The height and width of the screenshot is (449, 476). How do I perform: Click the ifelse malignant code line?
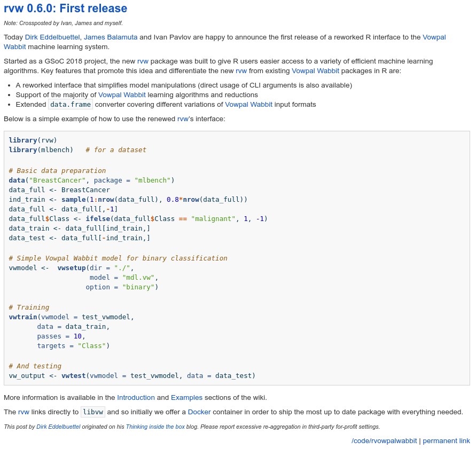[138, 219]
